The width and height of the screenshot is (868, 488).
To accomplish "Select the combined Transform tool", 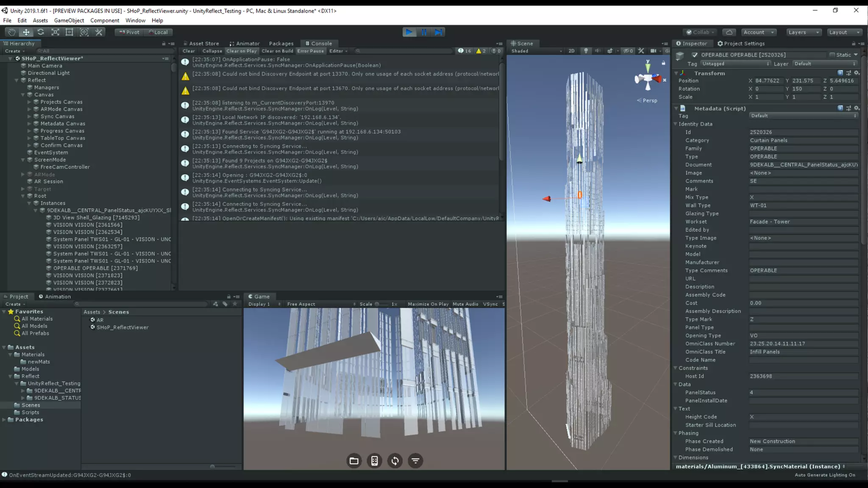I will pos(84,32).
